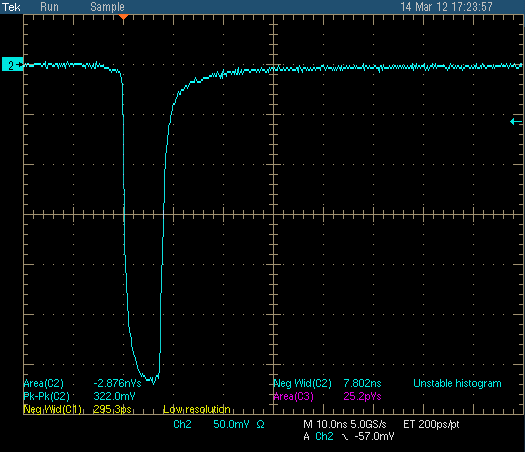Click the Low resolution warning text
Image resolution: width=525 pixels, height=452 pixels.
[197, 409]
